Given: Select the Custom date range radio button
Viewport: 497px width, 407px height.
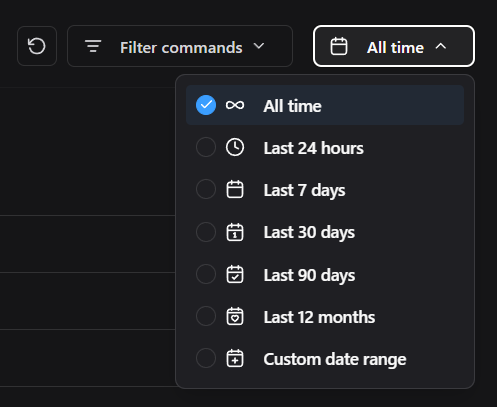Looking at the screenshot, I should [206, 358].
